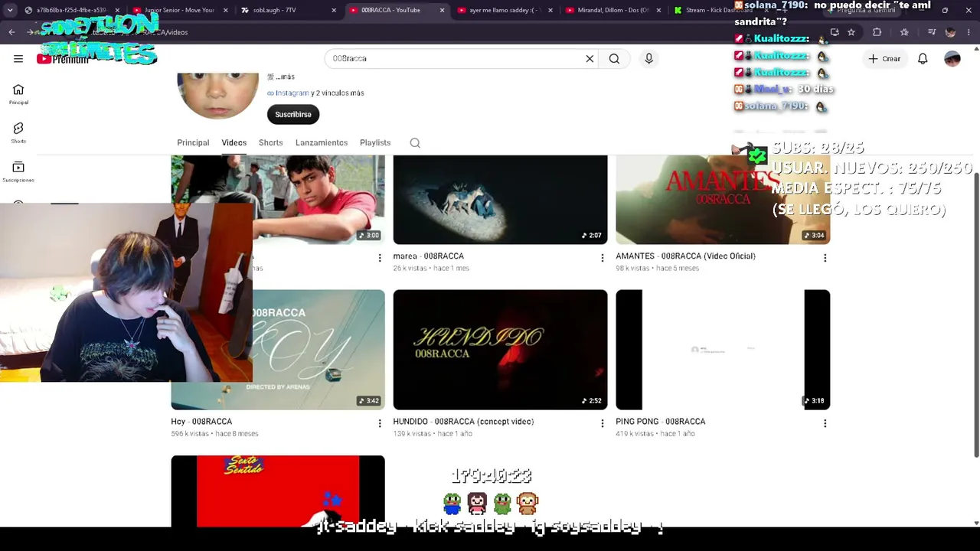Viewport: 980px width, 551px height.
Task: Play the marea video thumbnail
Action: [x=500, y=200]
